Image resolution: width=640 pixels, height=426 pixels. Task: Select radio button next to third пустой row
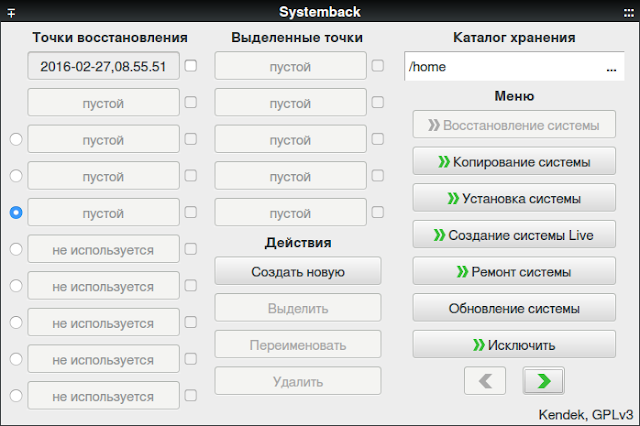(x=16, y=176)
